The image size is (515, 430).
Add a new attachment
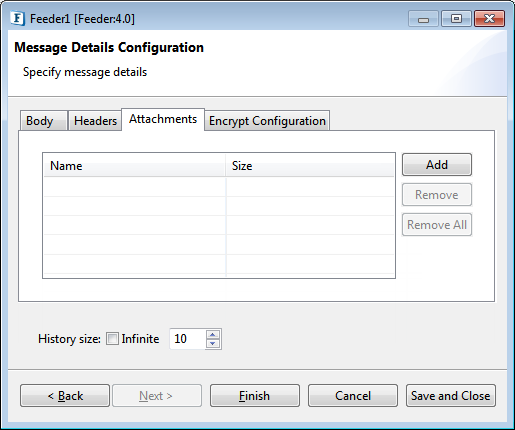[437, 164]
